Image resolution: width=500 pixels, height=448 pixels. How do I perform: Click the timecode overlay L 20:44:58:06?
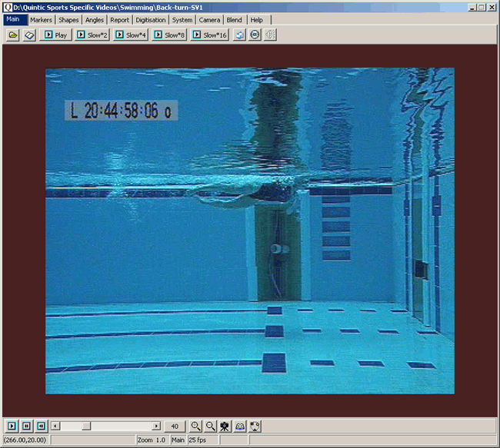122,111
